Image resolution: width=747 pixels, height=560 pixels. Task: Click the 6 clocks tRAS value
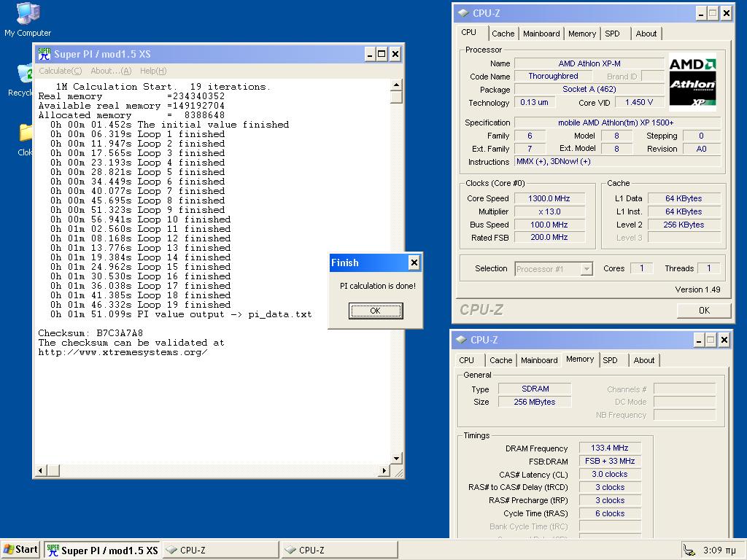click(610, 513)
